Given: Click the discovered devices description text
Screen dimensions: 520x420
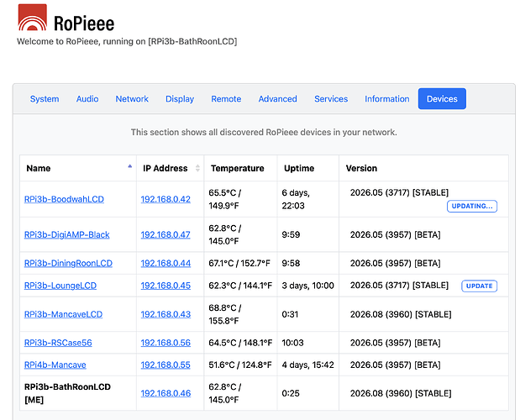Looking at the screenshot, I should point(264,132).
